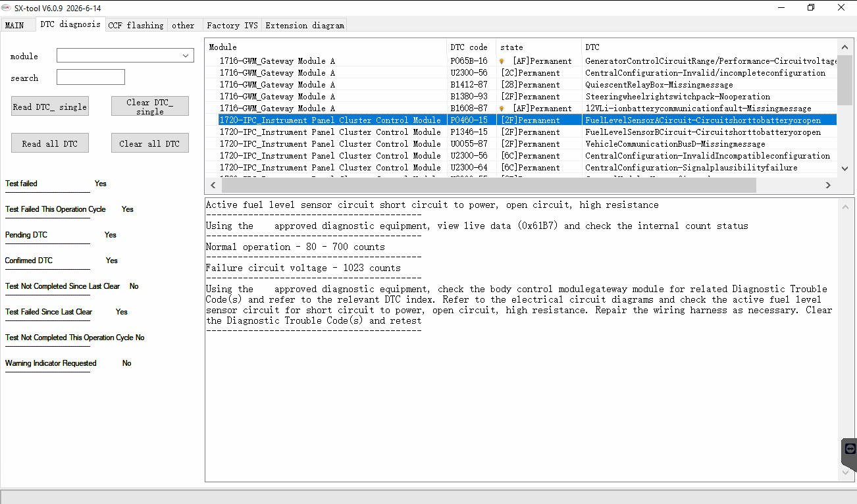Image resolution: width=857 pixels, height=504 pixels.
Task: Click Warning Indicator Requested label
Action: tap(51, 363)
